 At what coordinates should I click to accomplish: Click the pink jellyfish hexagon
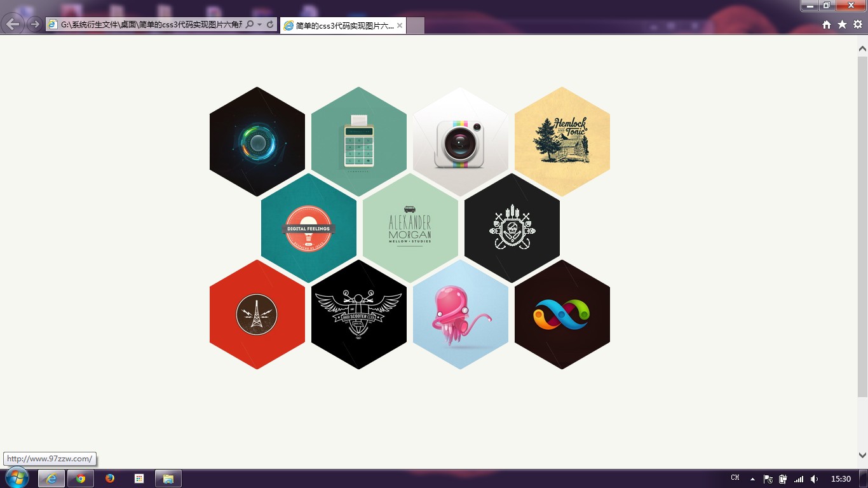(x=461, y=315)
